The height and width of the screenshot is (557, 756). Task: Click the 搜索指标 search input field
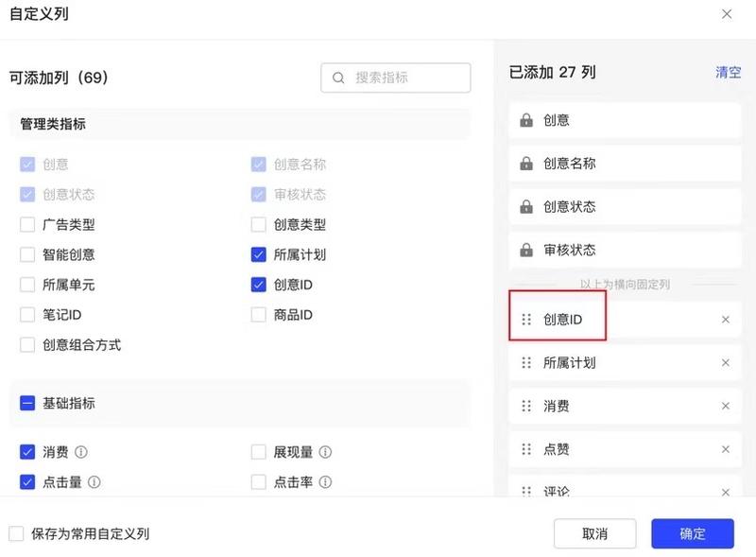(x=397, y=78)
